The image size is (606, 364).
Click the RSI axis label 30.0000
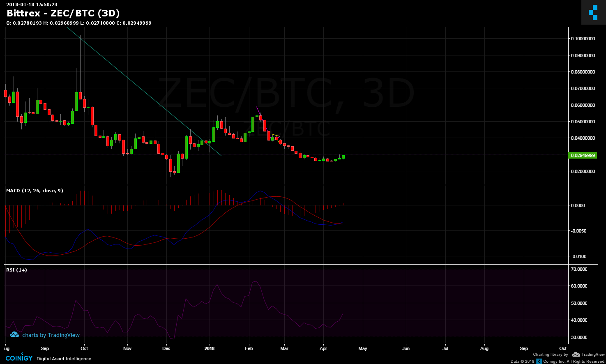579,337
